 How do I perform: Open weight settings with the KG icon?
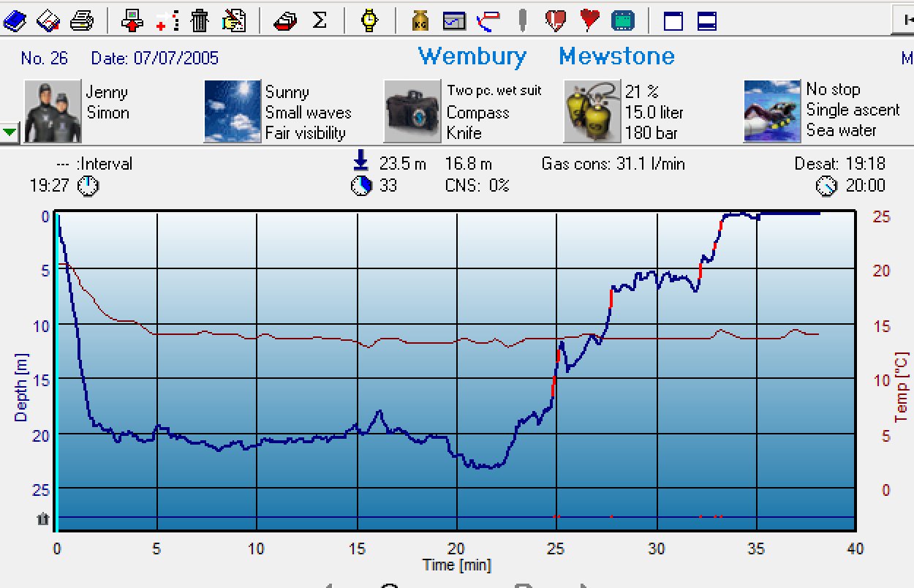tap(420, 20)
